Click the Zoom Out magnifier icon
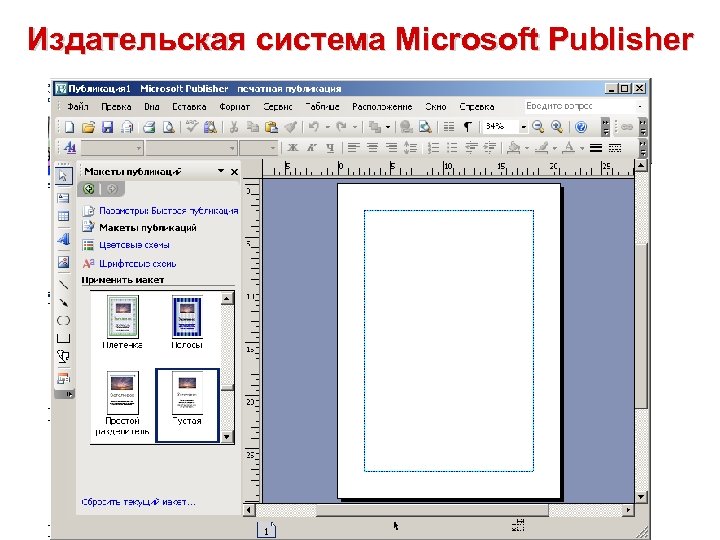Image resolution: width=720 pixels, height=540 pixels. 538,127
